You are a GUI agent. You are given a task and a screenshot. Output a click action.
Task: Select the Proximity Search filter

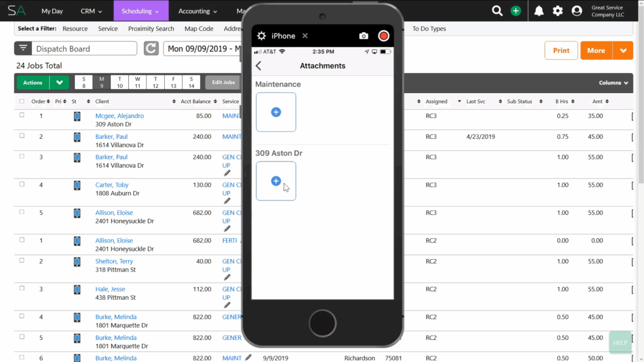151,29
